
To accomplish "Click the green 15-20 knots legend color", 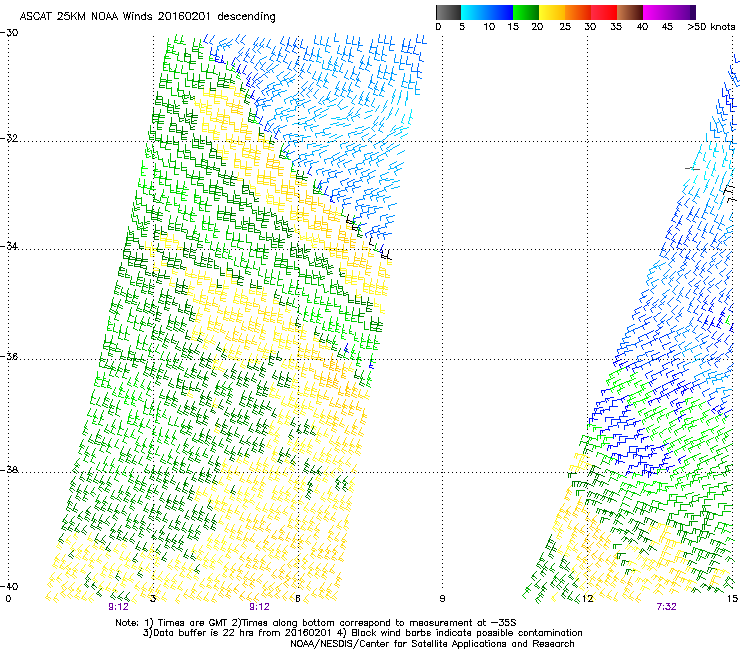I will click(x=526, y=12).
